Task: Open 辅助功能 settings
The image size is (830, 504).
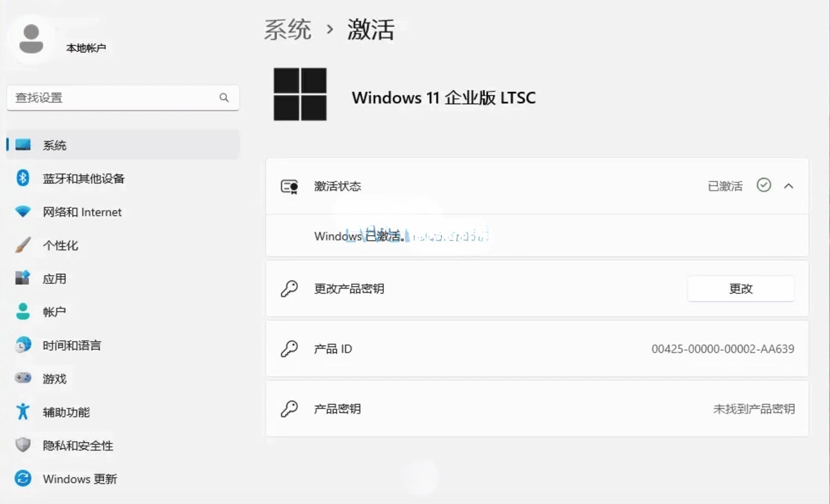Action: click(x=66, y=412)
